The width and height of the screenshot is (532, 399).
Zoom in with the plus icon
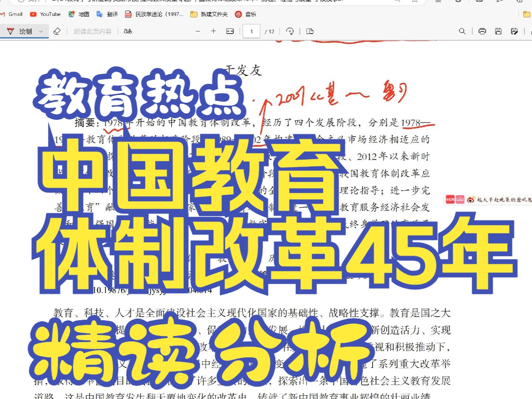pos(213,31)
